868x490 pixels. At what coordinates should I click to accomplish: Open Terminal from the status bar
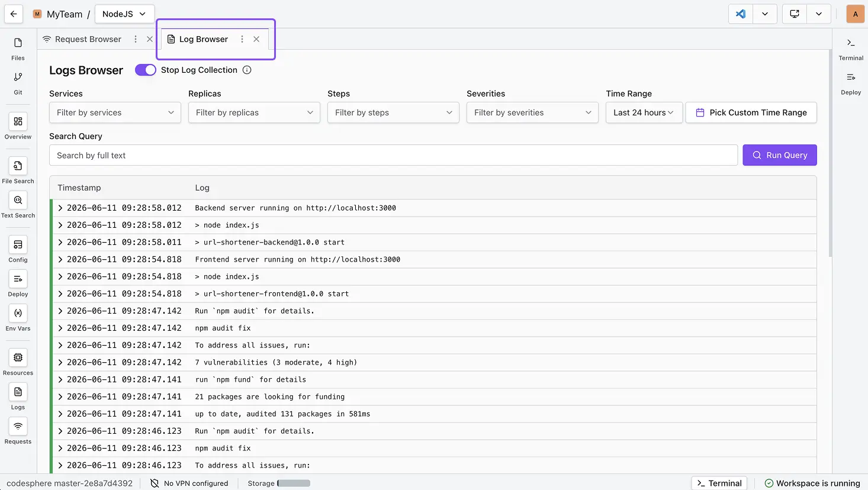(x=719, y=483)
